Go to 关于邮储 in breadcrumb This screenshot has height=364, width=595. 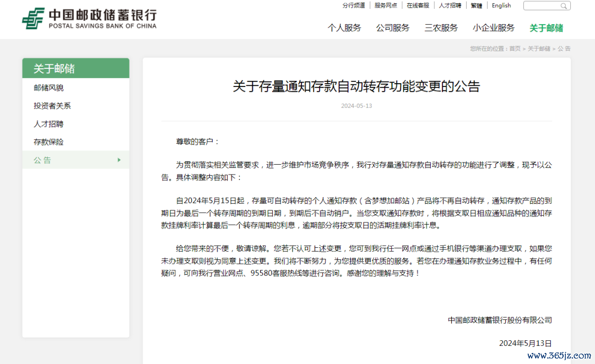[539, 48]
